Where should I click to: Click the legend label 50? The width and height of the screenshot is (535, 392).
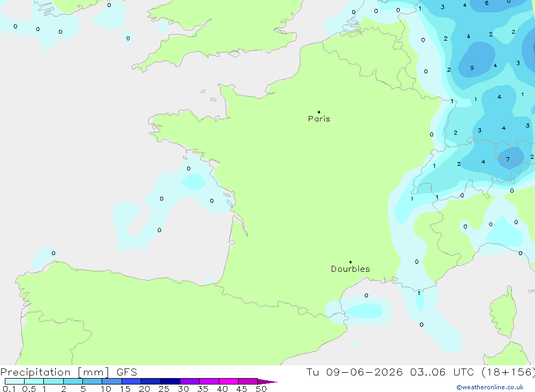coord(261,389)
